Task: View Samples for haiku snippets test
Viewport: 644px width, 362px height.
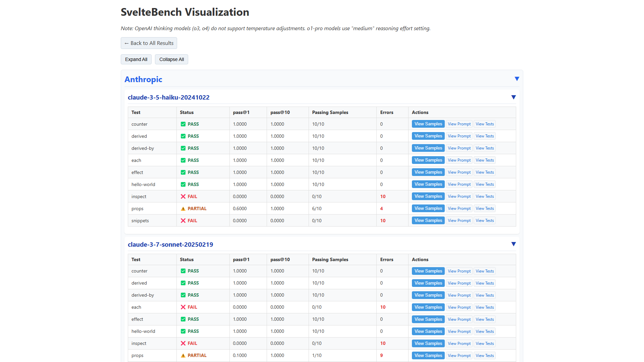Action: 428,221
